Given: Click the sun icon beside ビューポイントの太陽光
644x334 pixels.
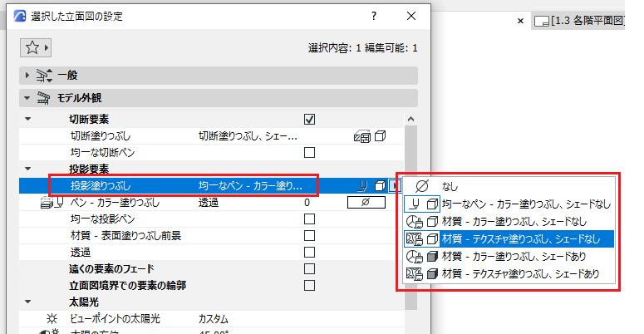Looking at the screenshot, I should tap(52, 319).
